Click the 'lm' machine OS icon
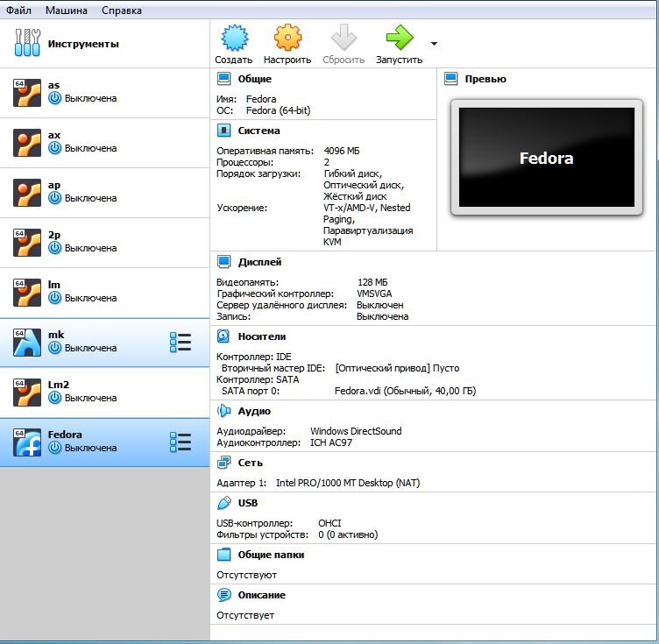Screen dimensions: 659x644 pyautogui.click(x=27, y=293)
